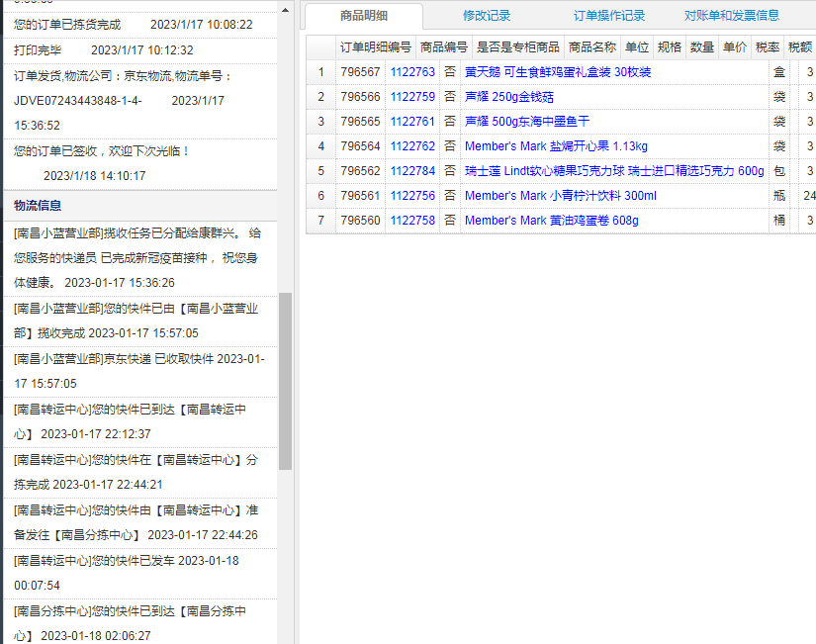Select logistics entry 准备发往南昌分拣中心
This screenshot has height=644, width=816.
140,522
